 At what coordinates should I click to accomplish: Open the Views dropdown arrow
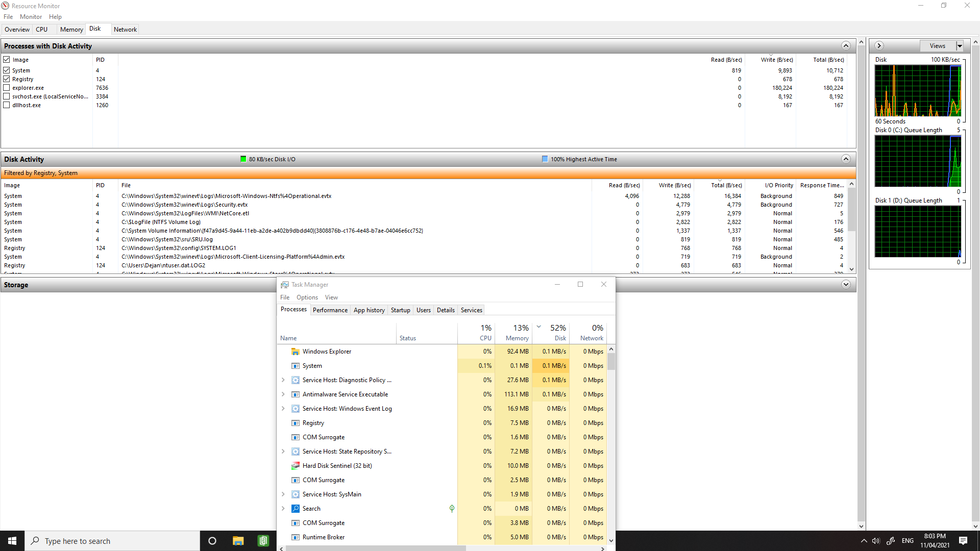960,46
